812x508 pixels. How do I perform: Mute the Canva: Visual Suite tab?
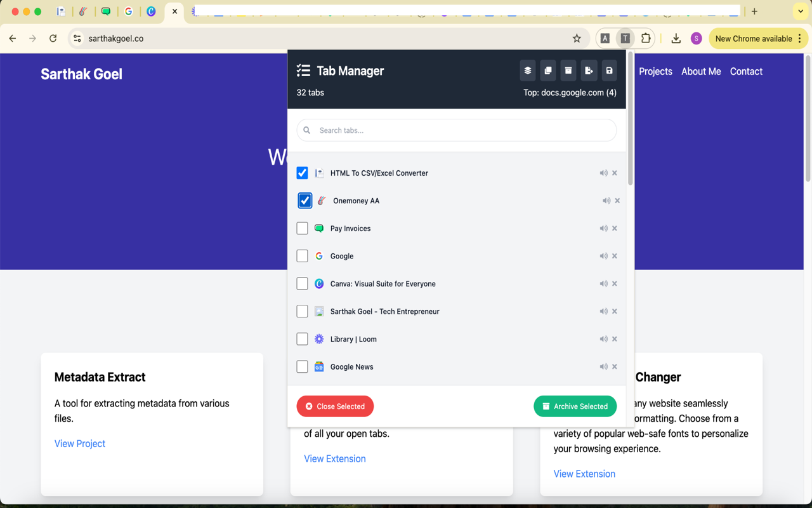pos(603,284)
